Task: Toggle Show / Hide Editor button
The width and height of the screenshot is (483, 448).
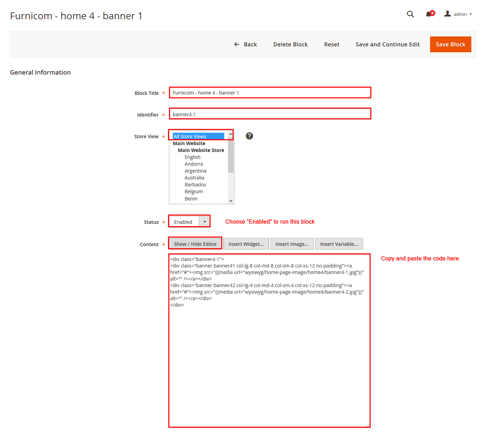Action: (x=195, y=244)
